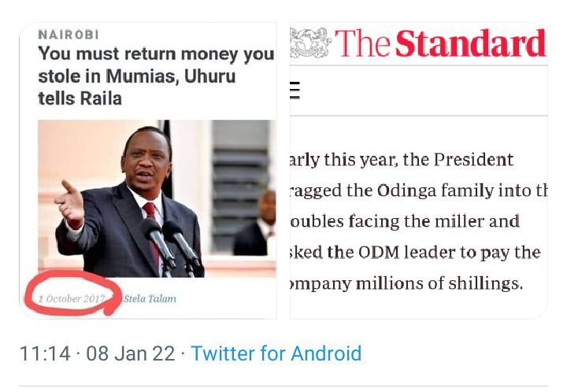567x392 pixels.
Task: Click author name Stela Talam
Action: (150, 298)
